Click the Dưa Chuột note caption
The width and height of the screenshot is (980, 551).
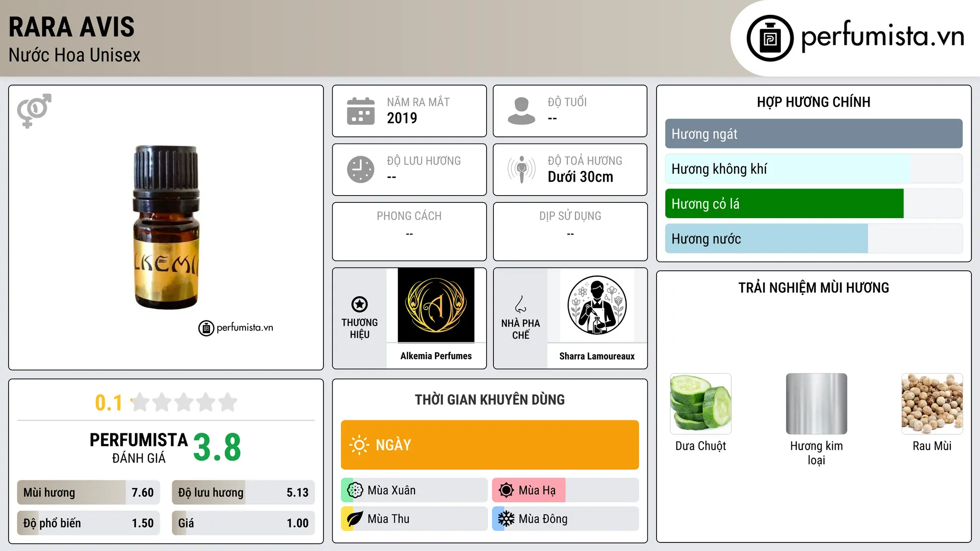[x=701, y=446]
